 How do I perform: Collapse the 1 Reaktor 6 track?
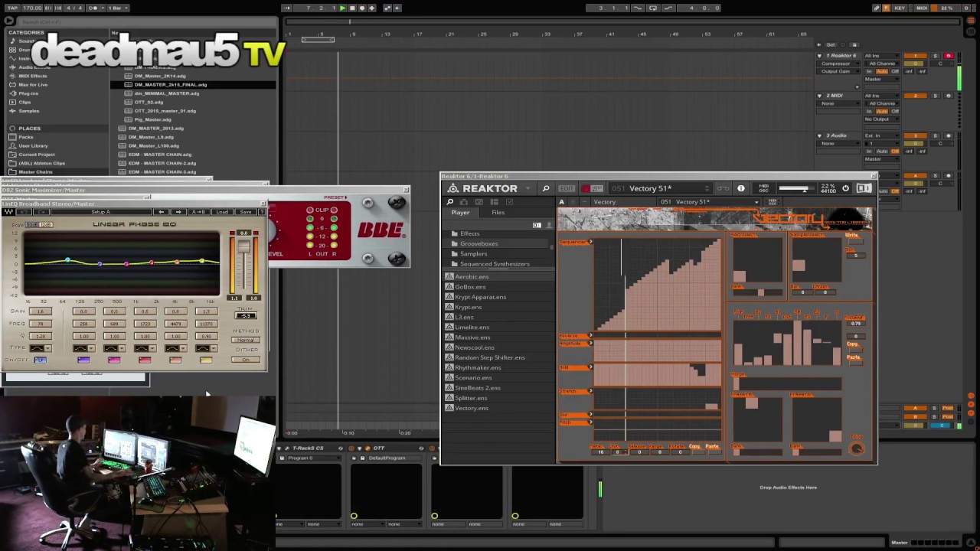(x=820, y=56)
